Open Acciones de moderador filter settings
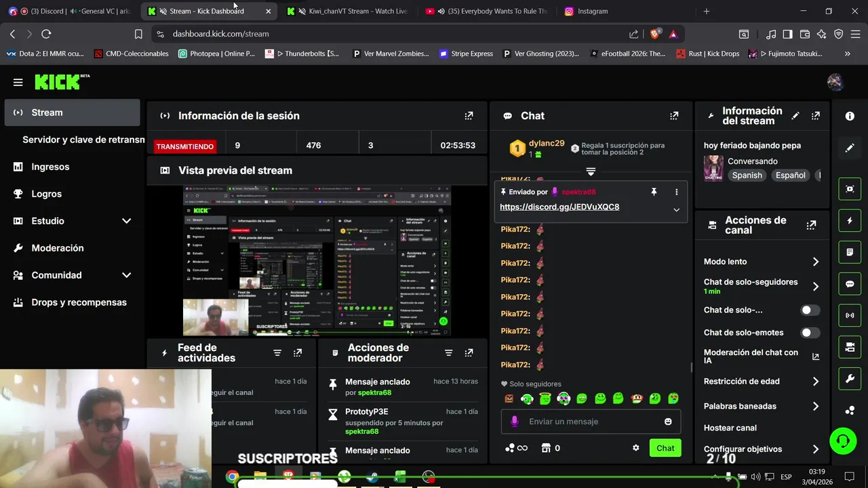The width and height of the screenshot is (868, 488). (448, 353)
